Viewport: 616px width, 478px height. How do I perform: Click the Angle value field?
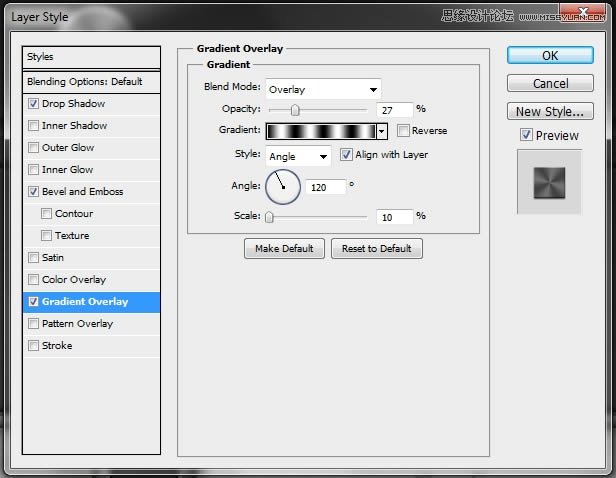tap(326, 187)
